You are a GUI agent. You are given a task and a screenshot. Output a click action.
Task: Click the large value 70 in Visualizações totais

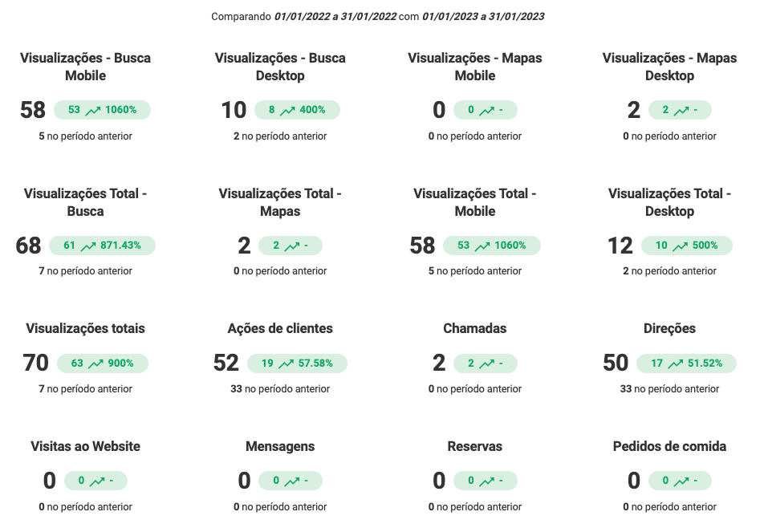pyautogui.click(x=36, y=363)
